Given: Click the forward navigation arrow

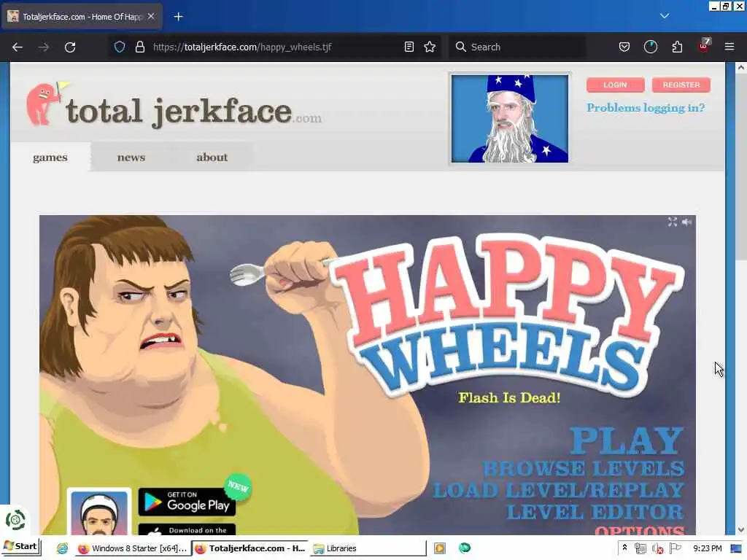Looking at the screenshot, I should [43, 47].
